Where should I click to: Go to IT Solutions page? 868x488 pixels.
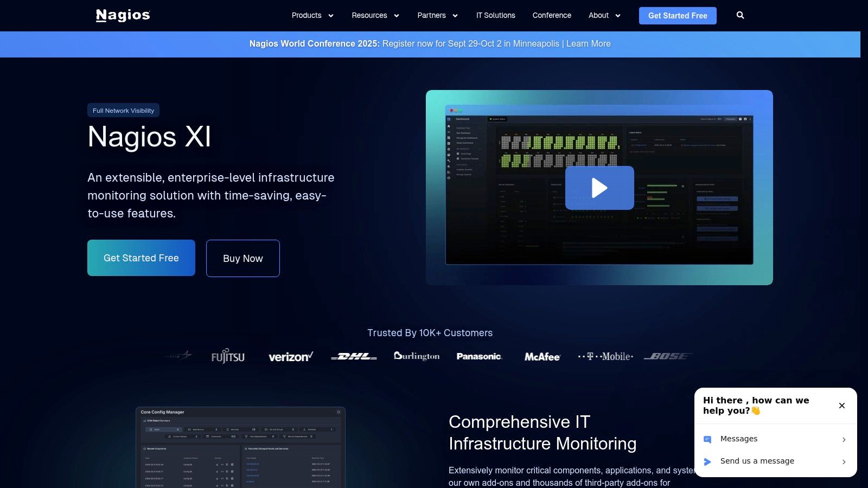click(x=496, y=15)
